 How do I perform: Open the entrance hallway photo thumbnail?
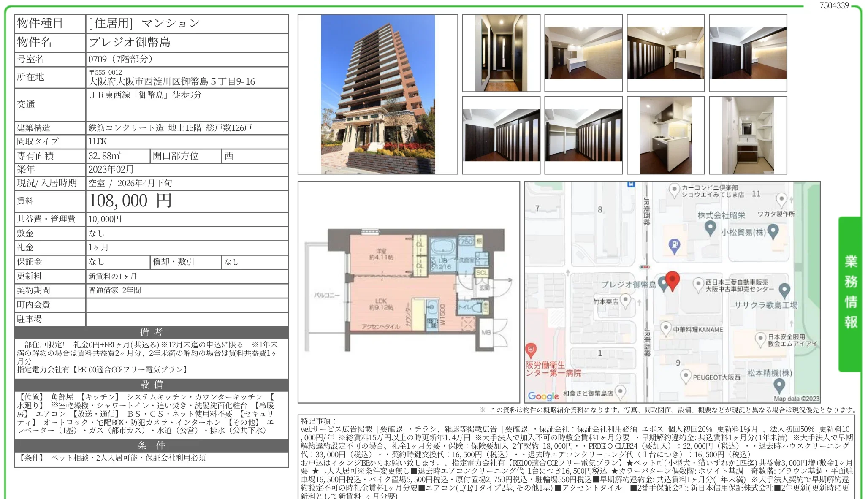coord(501,53)
